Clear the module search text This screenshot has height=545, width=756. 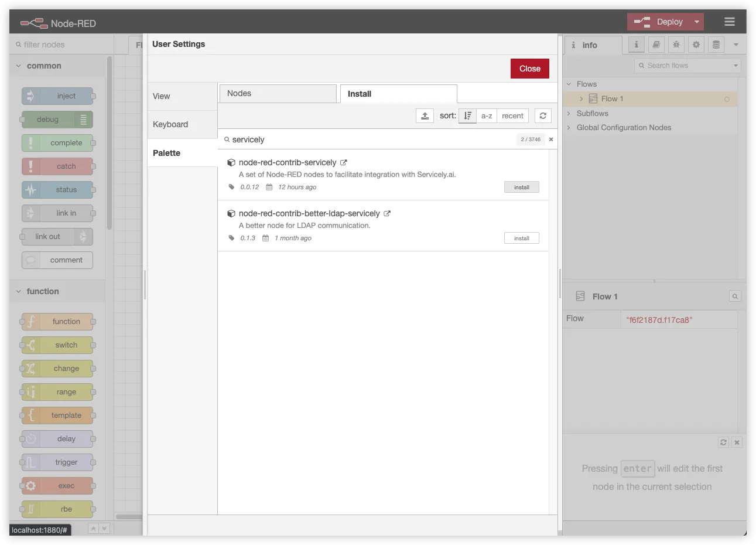point(551,139)
